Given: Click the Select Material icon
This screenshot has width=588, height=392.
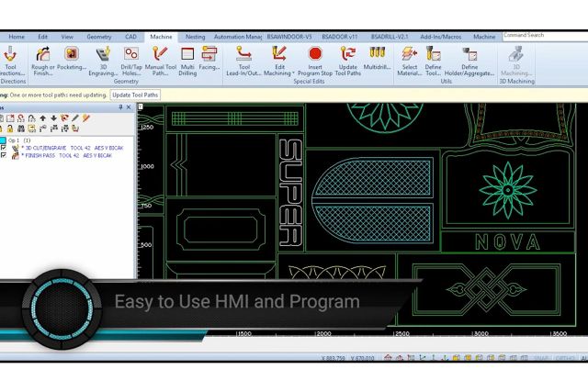Looking at the screenshot, I should click(410, 59).
